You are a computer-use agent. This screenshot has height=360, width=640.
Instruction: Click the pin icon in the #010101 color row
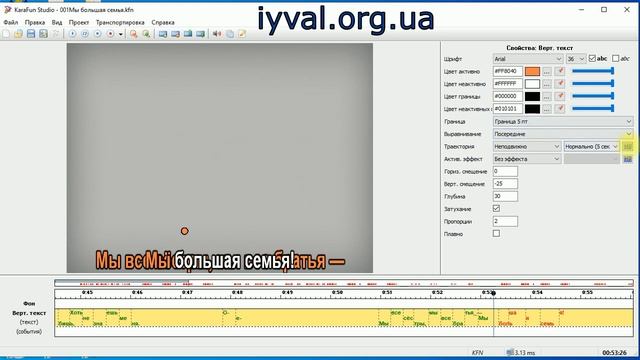[560, 109]
